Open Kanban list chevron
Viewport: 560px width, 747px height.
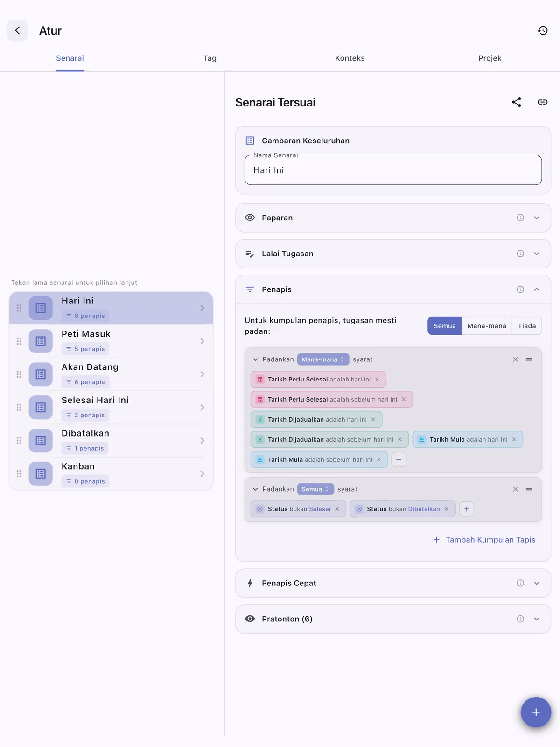(x=202, y=474)
